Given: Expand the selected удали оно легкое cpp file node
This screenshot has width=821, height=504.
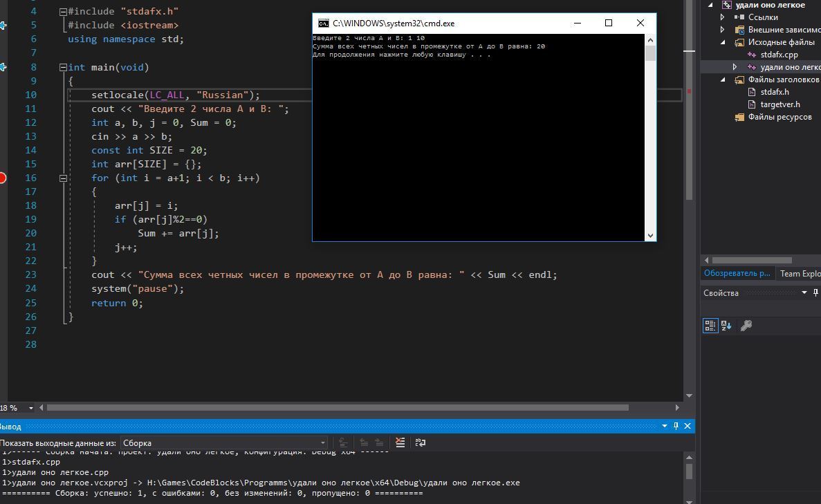Looking at the screenshot, I should [x=735, y=67].
